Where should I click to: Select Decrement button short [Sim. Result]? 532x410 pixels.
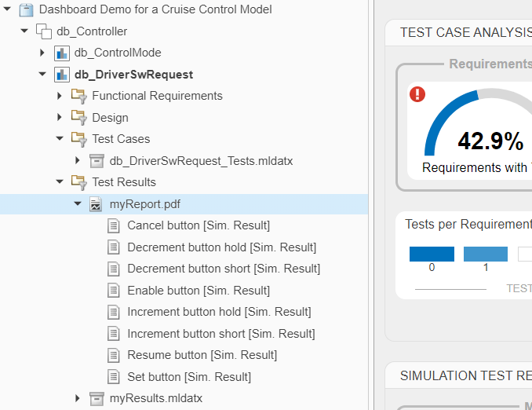click(224, 269)
